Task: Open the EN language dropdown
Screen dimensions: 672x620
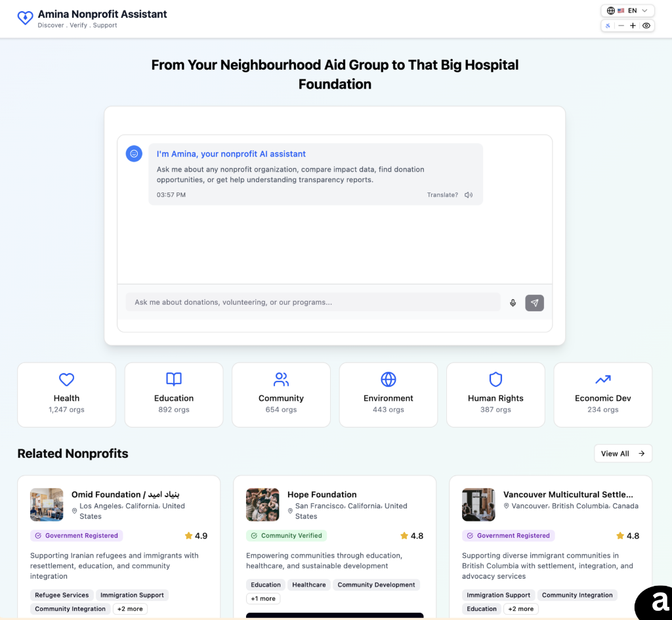Action: coord(627,11)
